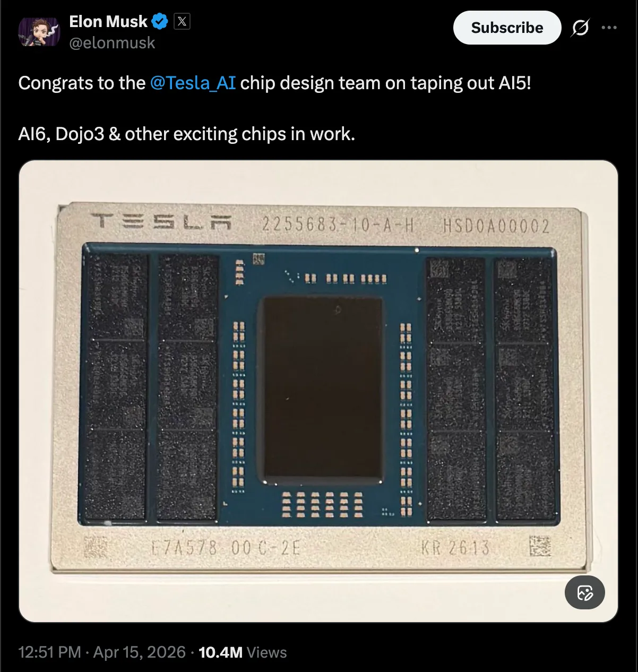Click the @elonmusk handle
The width and height of the screenshot is (638, 672).
pos(111,42)
